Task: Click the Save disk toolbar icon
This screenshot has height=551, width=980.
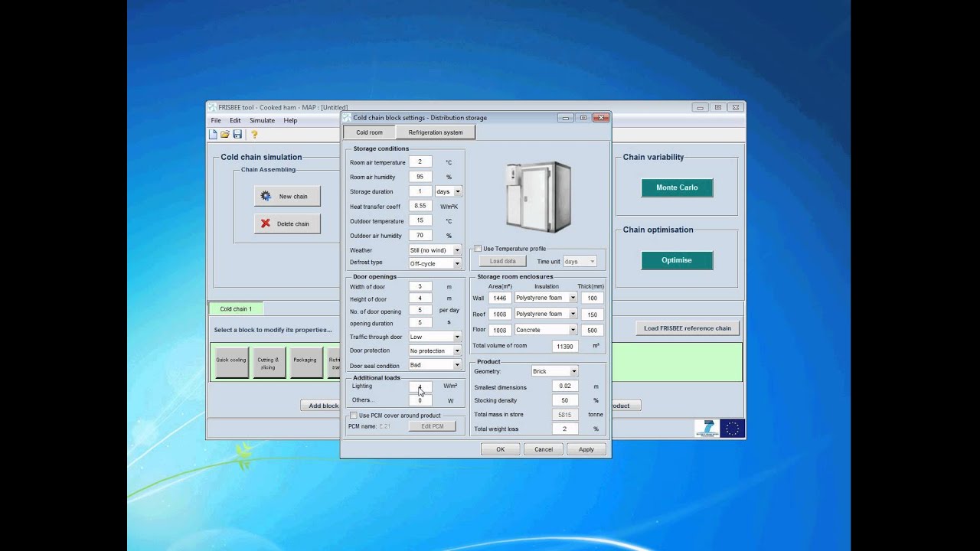Action: pyautogui.click(x=237, y=134)
